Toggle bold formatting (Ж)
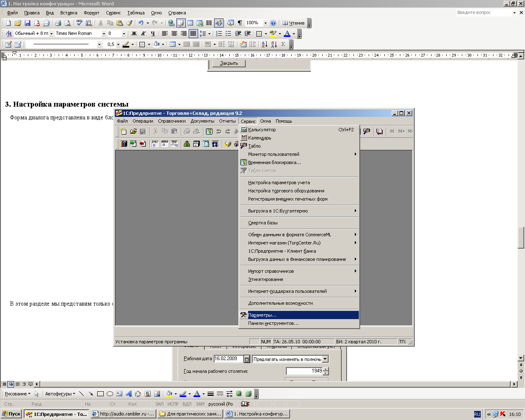Image resolution: width=525 pixels, height=420 pixels. (x=134, y=33)
